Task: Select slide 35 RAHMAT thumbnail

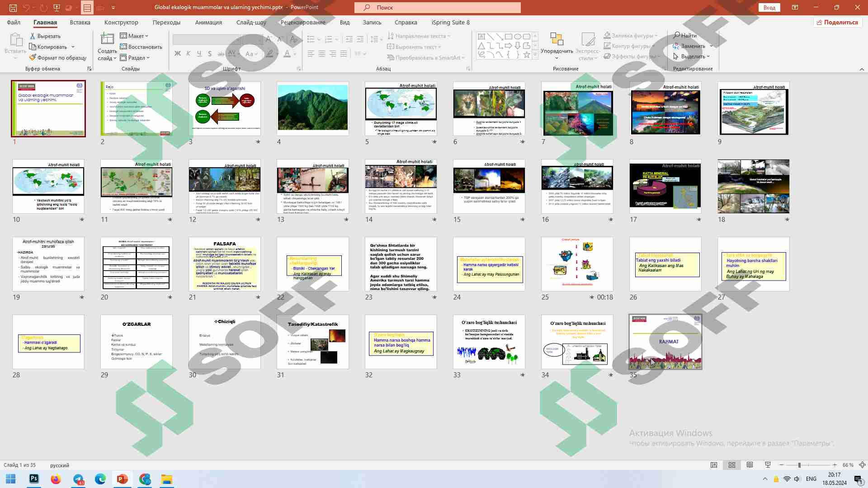Action: coord(665,342)
